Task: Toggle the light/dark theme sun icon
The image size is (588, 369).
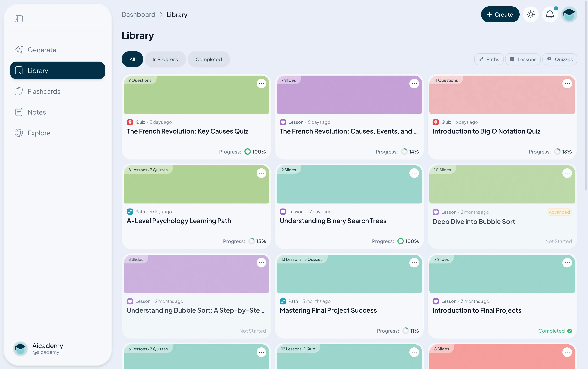Action: point(531,14)
